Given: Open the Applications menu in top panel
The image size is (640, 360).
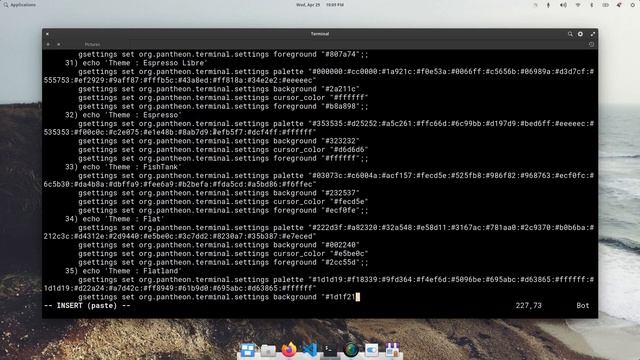Looking at the screenshot, I should pyautogui.click(x=20, y=5).
